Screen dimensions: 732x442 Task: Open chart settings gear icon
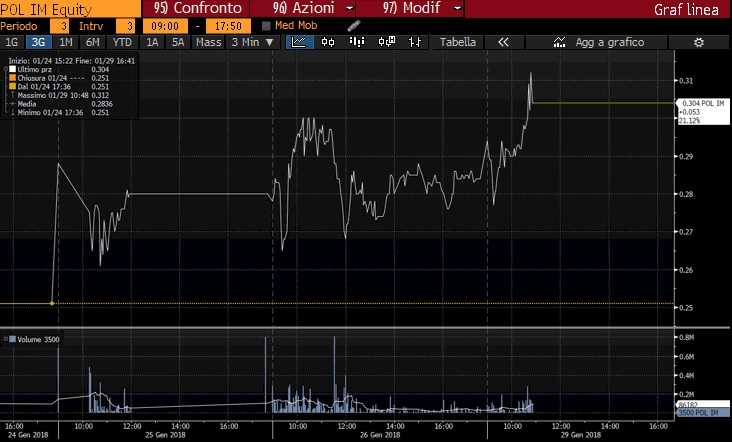pyautogui.click(x=698, y=42)
